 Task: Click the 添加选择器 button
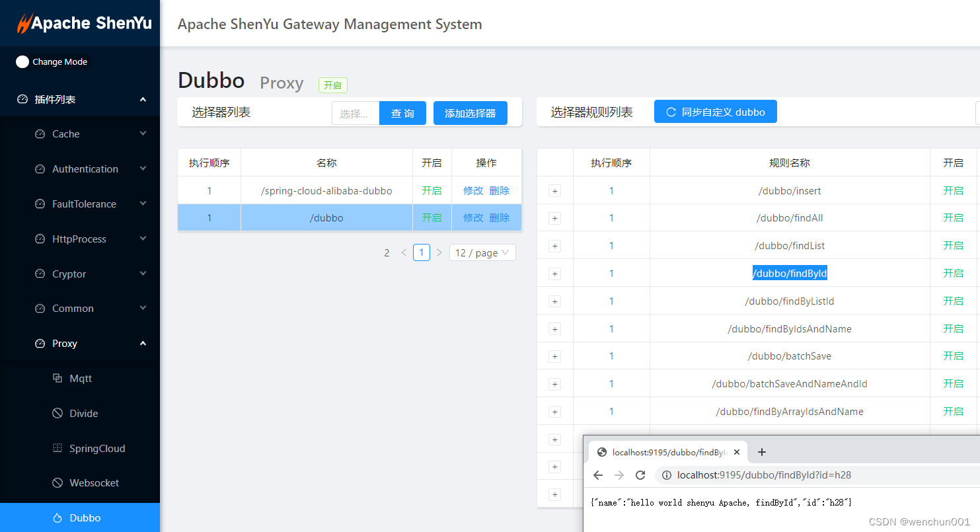(x=470, y=113)
